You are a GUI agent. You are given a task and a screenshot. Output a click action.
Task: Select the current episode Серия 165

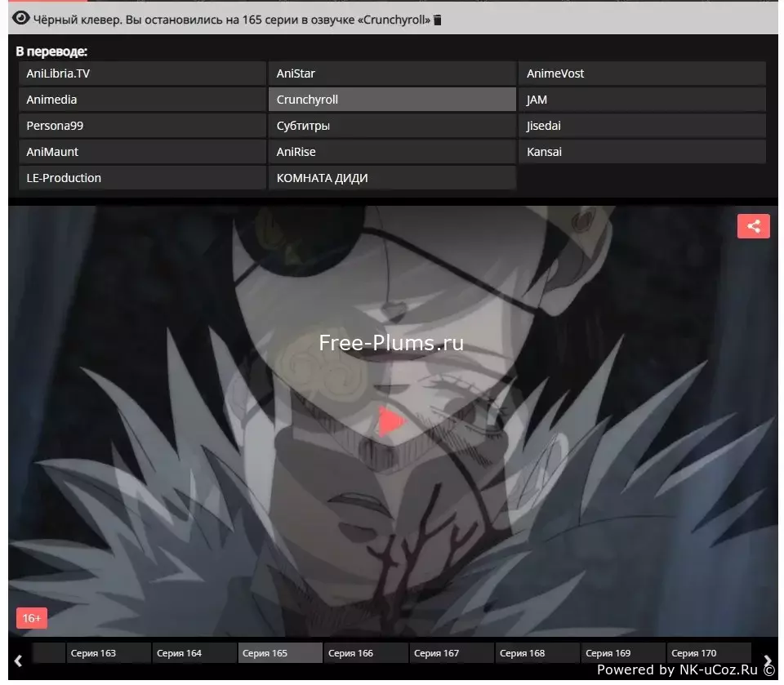(280, 653)
